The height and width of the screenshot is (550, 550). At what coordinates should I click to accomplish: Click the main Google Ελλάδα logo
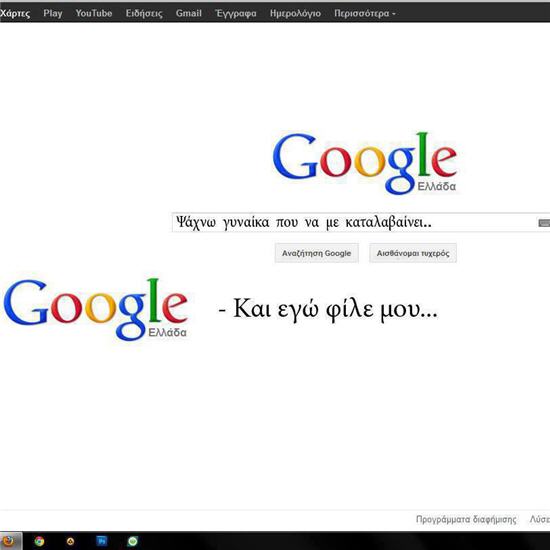tap(365, 163)
